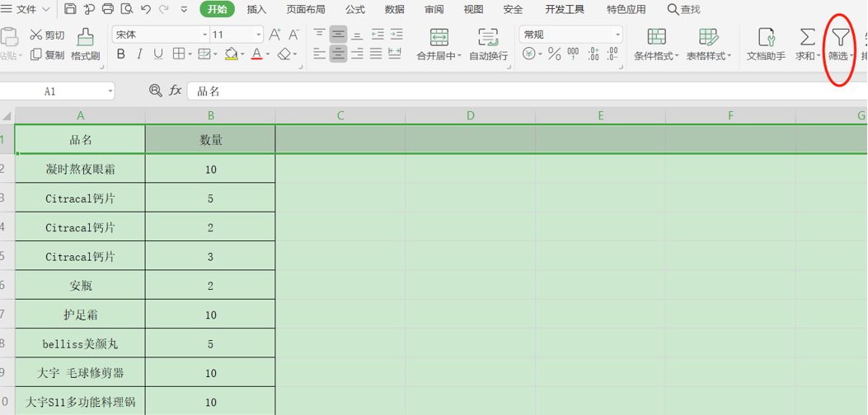868x415 pixels.
Task: Open the number format dropdown (常规)
Action: [617, 35]
